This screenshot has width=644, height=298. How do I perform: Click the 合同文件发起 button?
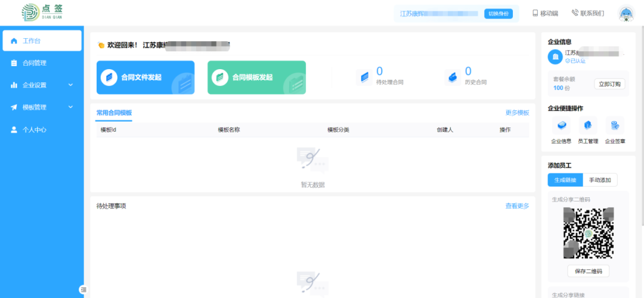145,77
